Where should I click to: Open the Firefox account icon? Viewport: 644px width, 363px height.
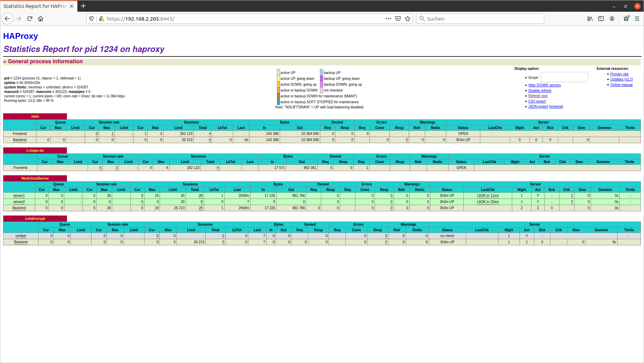tap(612, 19)
